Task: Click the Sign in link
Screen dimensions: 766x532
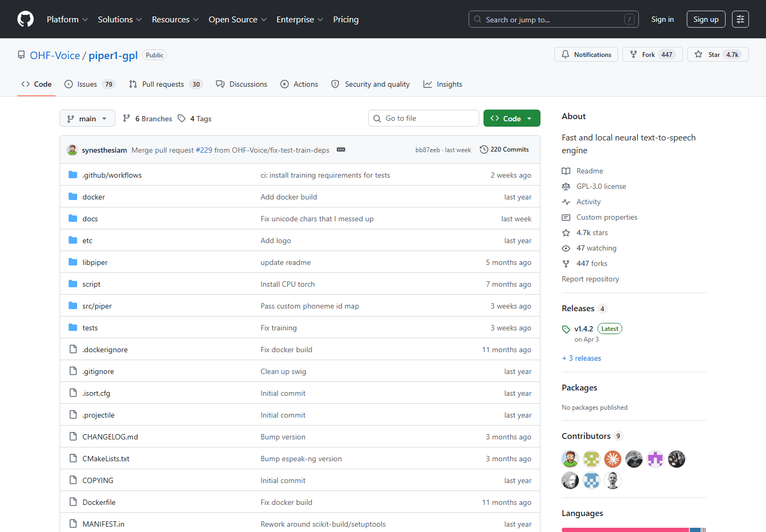Action: click(x=662, y=19)
